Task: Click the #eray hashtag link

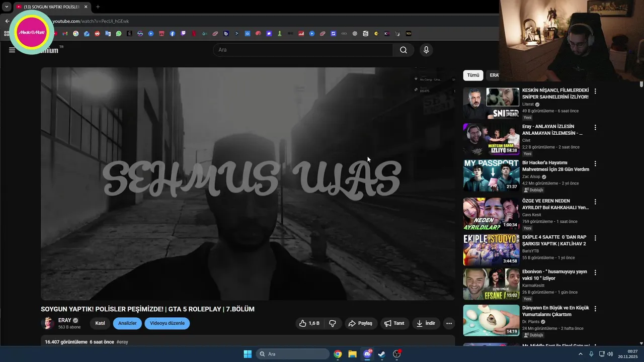Action: pyautogui.click(x=122, y=342)
